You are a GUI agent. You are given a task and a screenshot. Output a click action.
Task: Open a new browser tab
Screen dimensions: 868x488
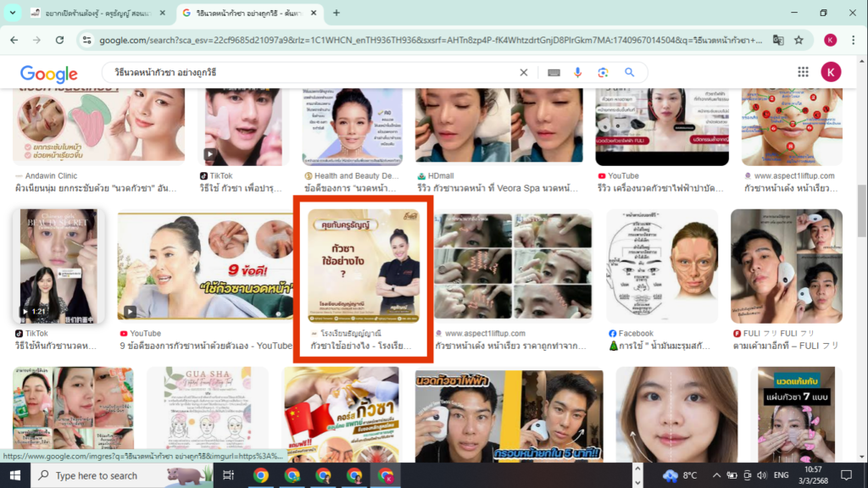pyautogui.click(x=337, y=13)
